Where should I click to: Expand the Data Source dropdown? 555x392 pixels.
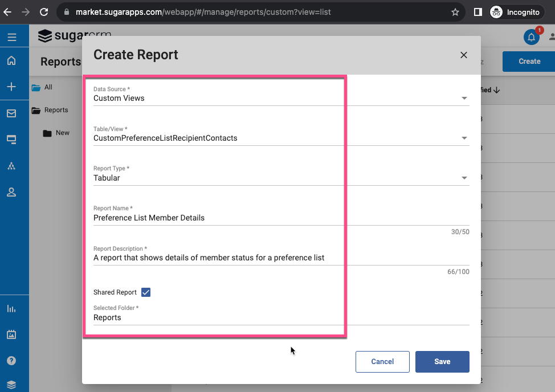coord(464,98)
